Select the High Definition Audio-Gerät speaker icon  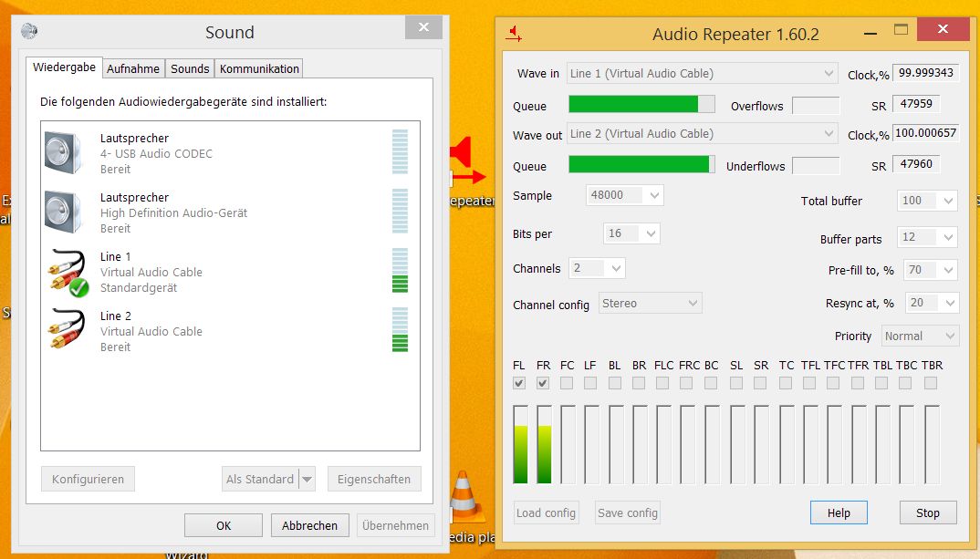coord(64,212)
